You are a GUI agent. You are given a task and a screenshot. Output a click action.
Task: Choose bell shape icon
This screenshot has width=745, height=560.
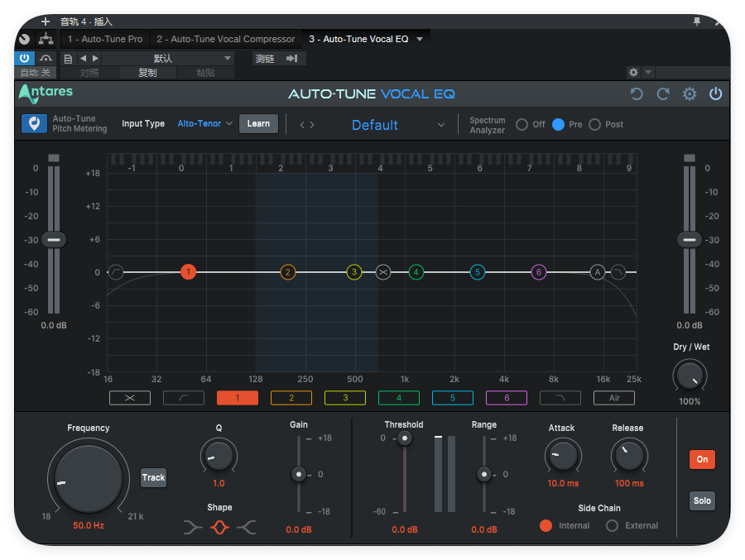pos(219,527)
